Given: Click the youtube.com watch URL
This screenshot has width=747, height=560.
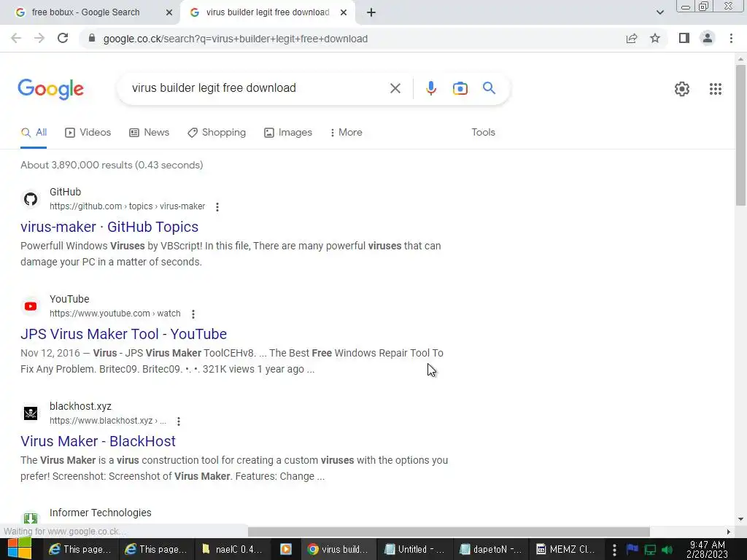Looking at the screenshot, I should click(x=115, y=314).
